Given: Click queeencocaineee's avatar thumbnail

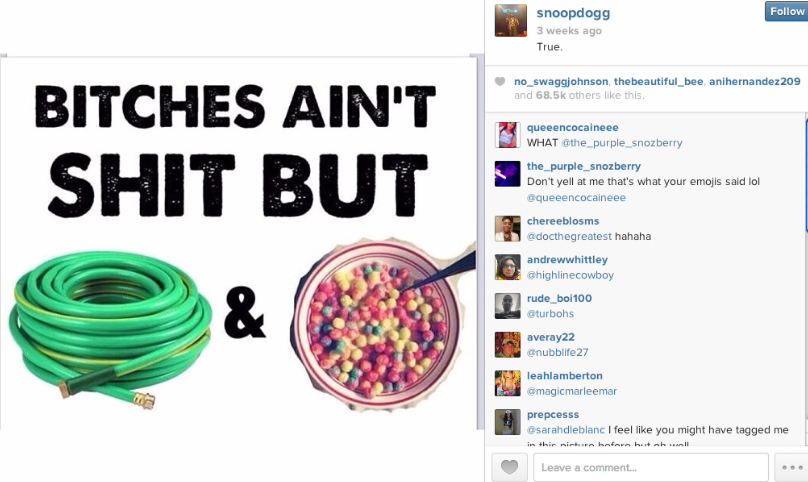Looking at the screenshot, I should coord(508,135).
